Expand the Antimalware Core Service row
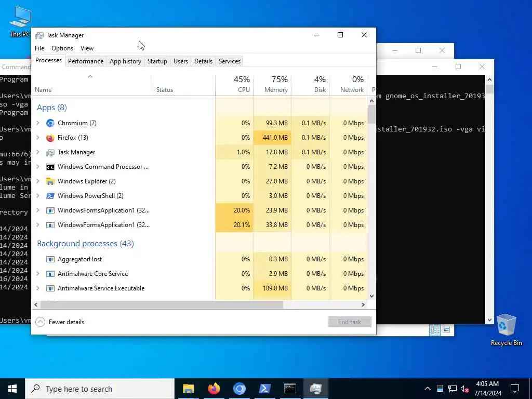Viewport: 532px width, 399px height. pos(38,274)
